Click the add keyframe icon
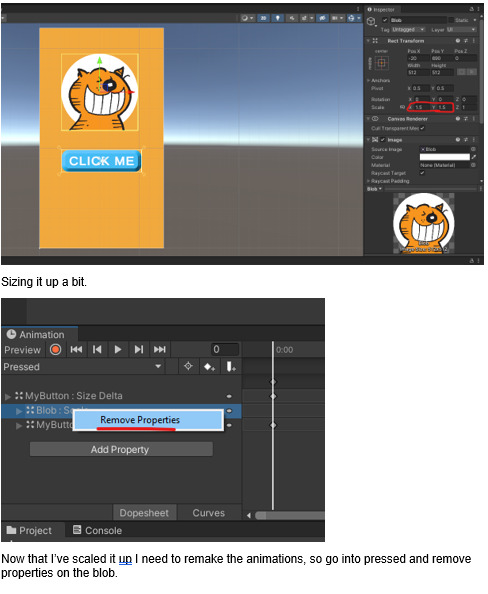This screenshot has width=488, height=594. [x=209, y=366]
